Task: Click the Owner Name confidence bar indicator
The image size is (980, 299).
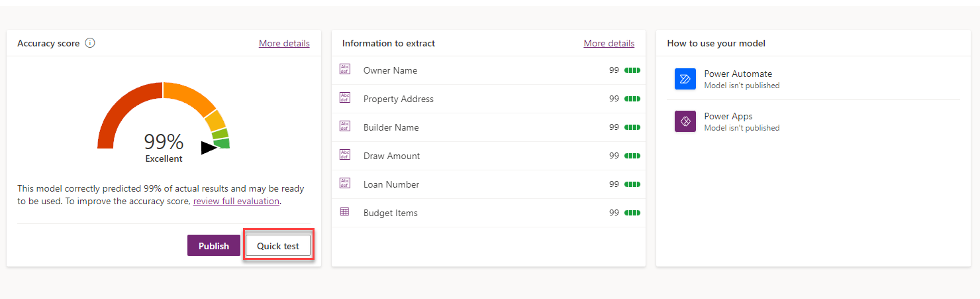Action: [632, 70]
